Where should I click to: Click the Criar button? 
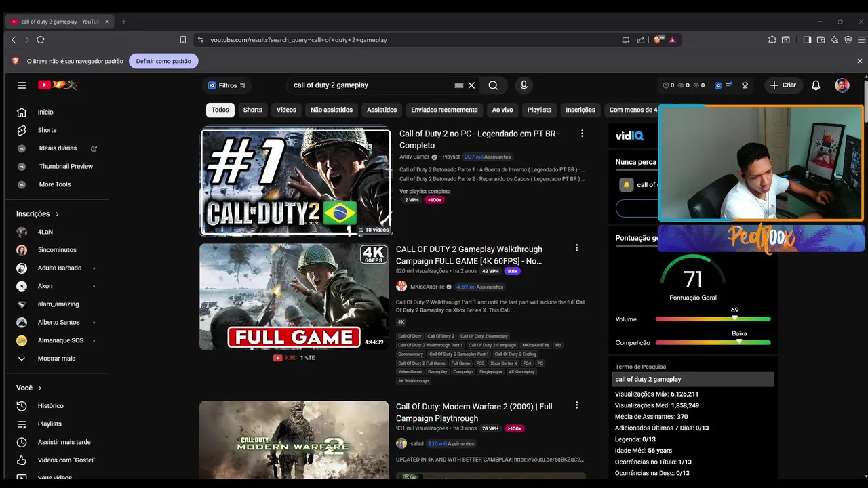[x=783, y=85]
